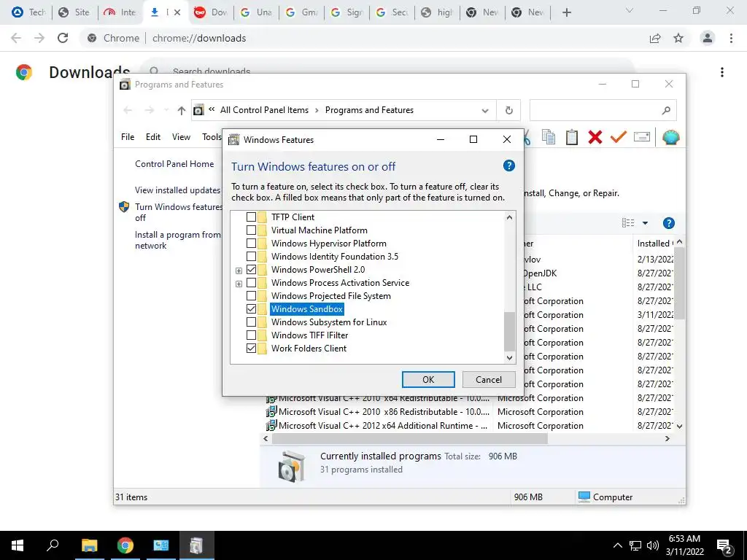
Task: Click the orange checkmark toolbar icon
Action: [x=619, y=138]
